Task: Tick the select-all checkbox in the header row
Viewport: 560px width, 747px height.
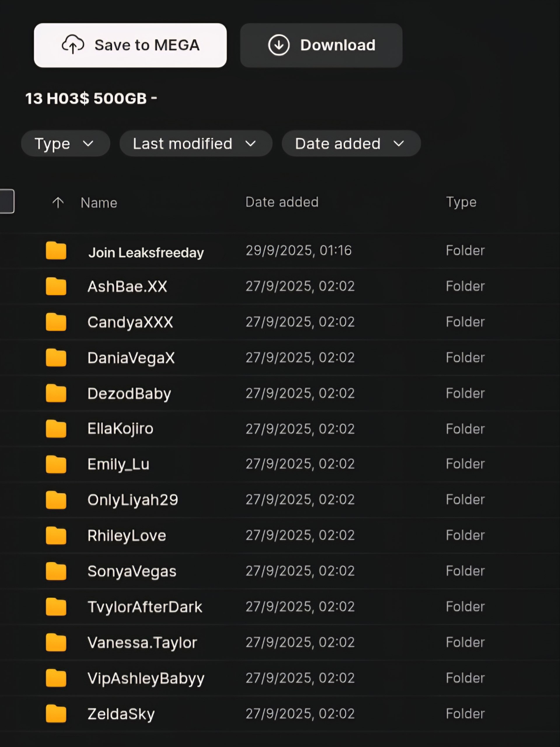Action: pos(7,201)
